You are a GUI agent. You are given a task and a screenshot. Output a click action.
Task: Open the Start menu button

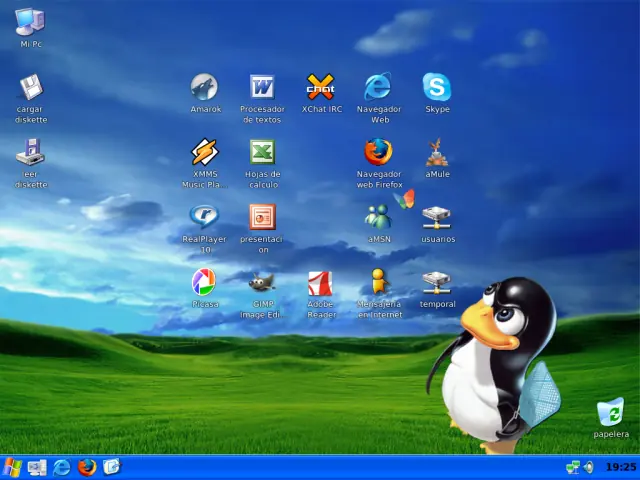pos(12,467)
